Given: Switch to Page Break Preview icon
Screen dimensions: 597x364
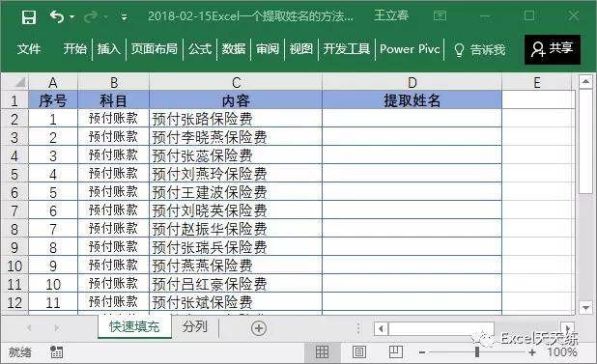Looking at the screenshot, I should coord(396,352).
